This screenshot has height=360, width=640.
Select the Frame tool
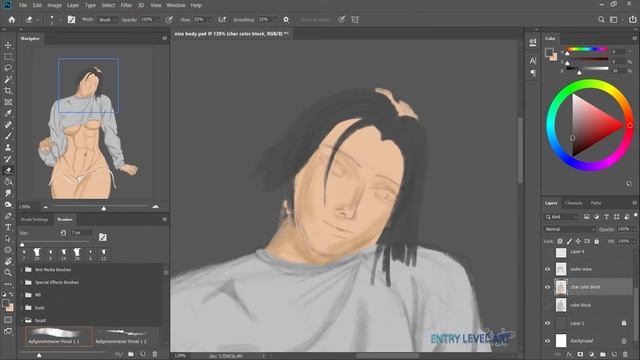(x=8, y=102)
